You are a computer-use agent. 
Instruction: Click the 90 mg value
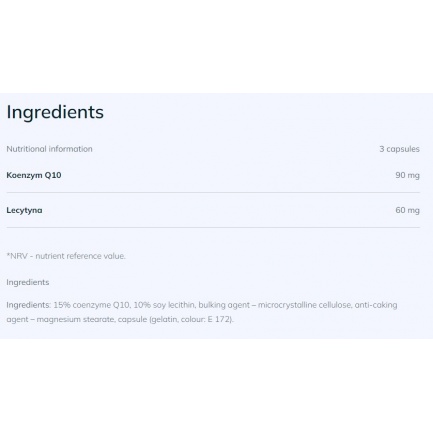(407, 175)
